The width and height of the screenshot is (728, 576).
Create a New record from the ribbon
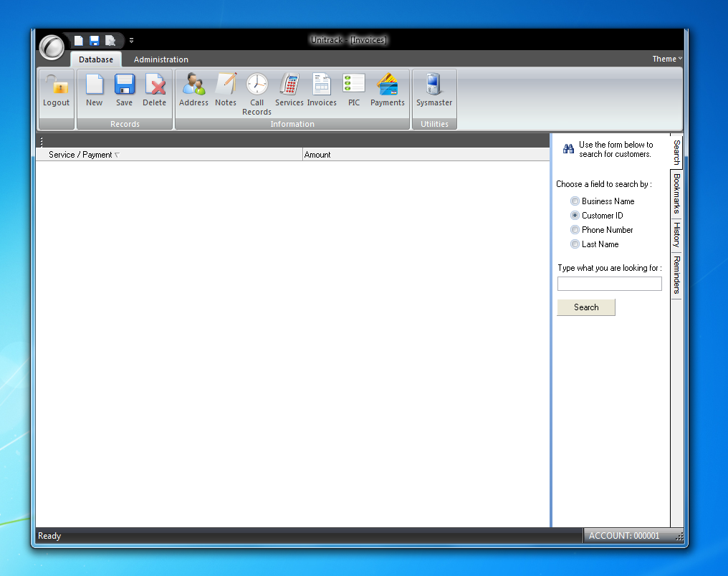click(x=95, y=90)
